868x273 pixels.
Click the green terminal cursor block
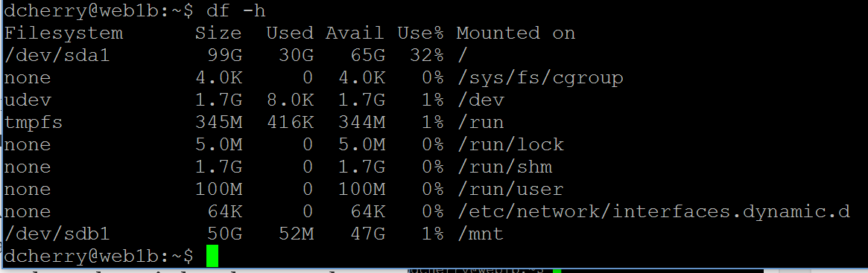click(x=212, y=256)
